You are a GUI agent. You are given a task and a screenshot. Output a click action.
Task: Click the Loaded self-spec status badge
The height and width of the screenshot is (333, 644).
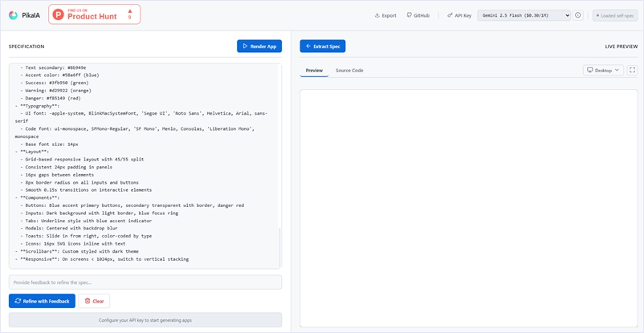[x=614, y=15]
